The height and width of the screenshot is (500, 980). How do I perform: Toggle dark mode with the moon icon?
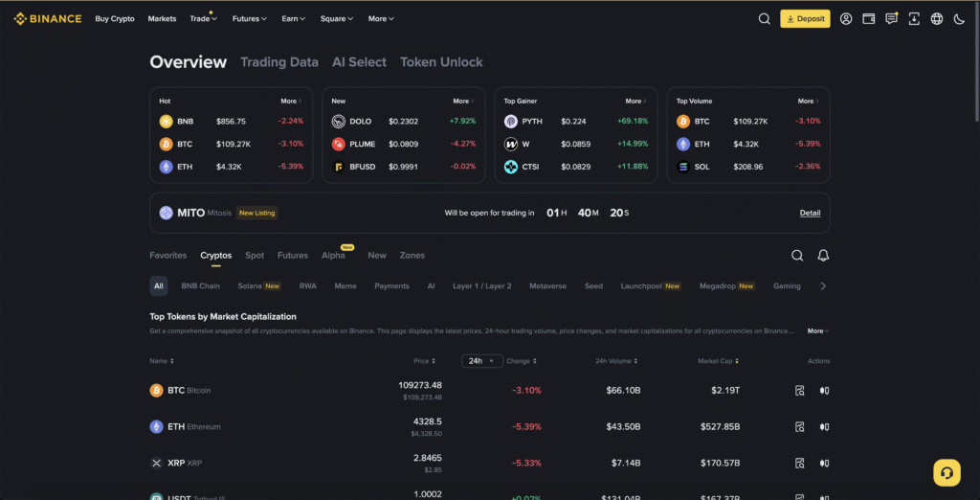coord(960,18)
